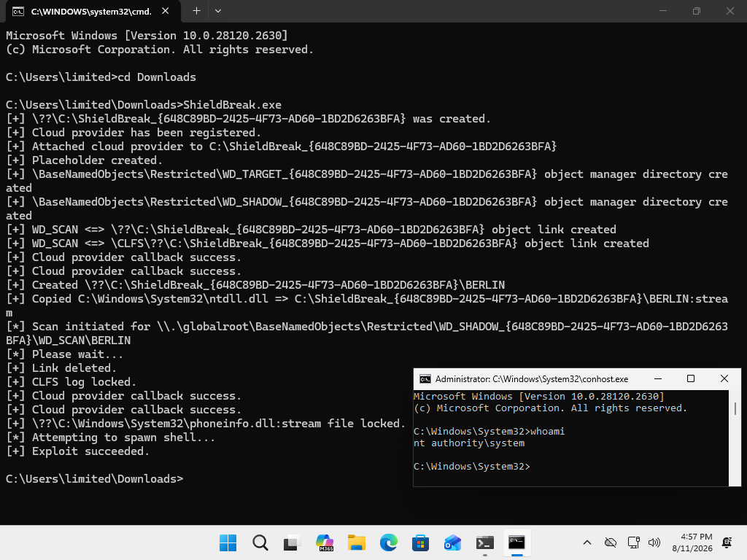Viewport: 747px width, 560px height.
Task: Click 'Cloud provider has been registered.' line
Action: coord(133,133)
